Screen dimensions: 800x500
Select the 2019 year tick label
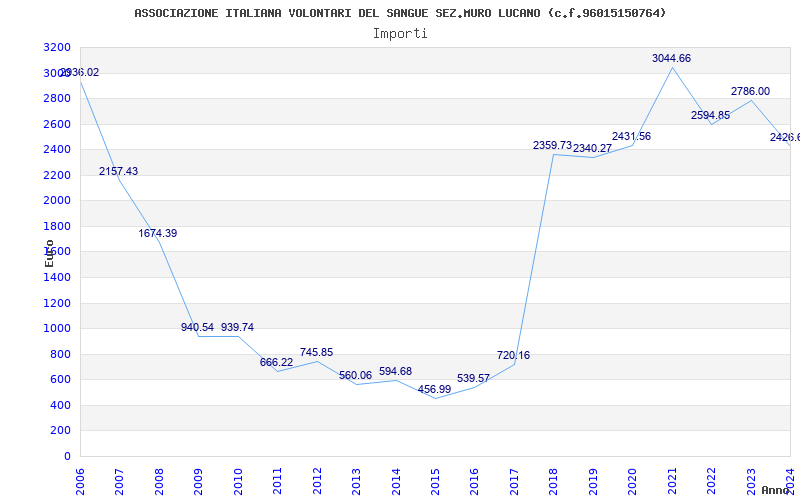coord(593,482)
